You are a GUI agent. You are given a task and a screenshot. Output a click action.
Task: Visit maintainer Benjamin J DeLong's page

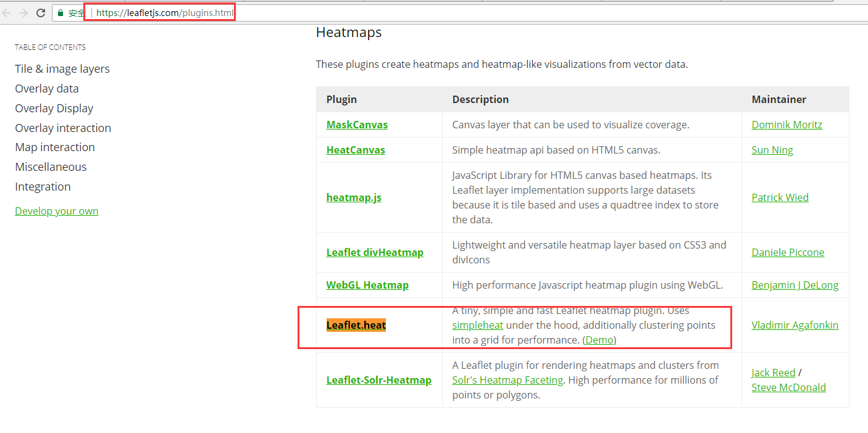tap(795, 285)
